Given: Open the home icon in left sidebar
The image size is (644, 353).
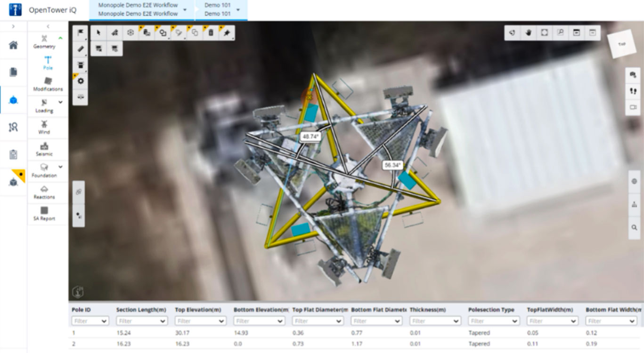Looking at the screenshot, I should [x=13, y=45].
